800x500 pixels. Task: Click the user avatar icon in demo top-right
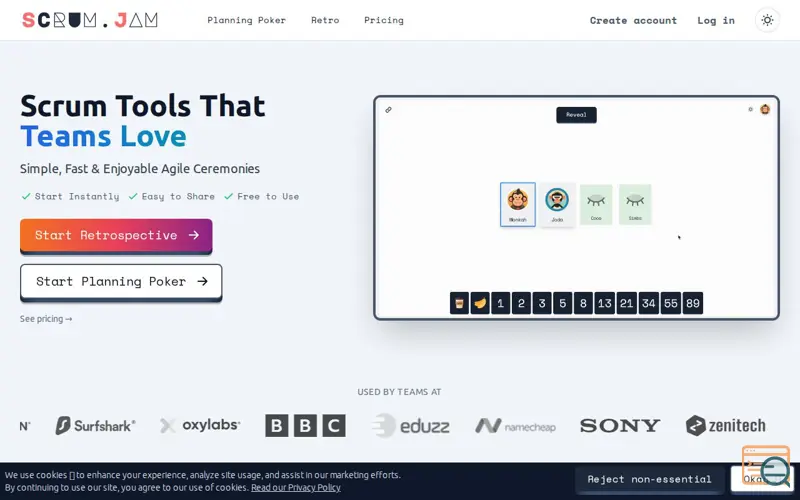(765, 109)
